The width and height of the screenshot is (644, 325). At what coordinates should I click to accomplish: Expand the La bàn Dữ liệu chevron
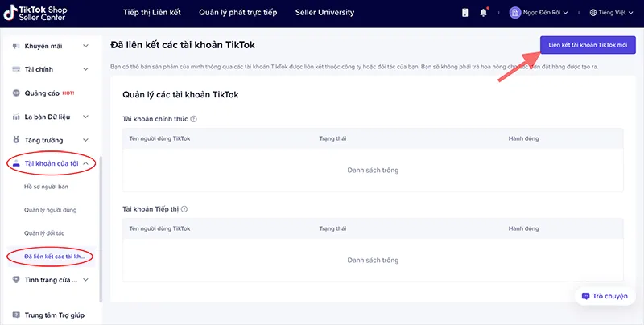[85, 117]
